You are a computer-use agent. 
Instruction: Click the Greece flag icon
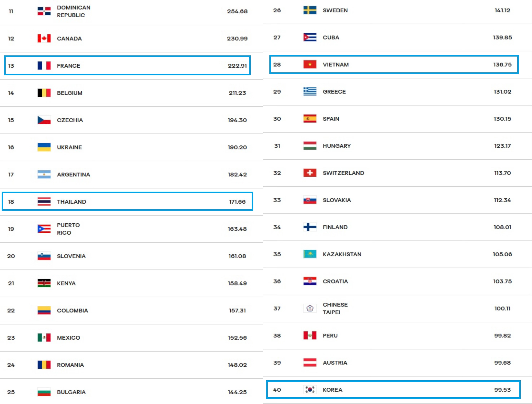coord(310,91)
